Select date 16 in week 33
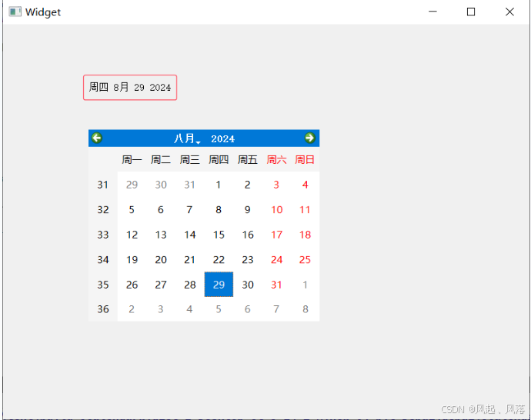Screen dimensions: 531x420 [x=248, y=235]
